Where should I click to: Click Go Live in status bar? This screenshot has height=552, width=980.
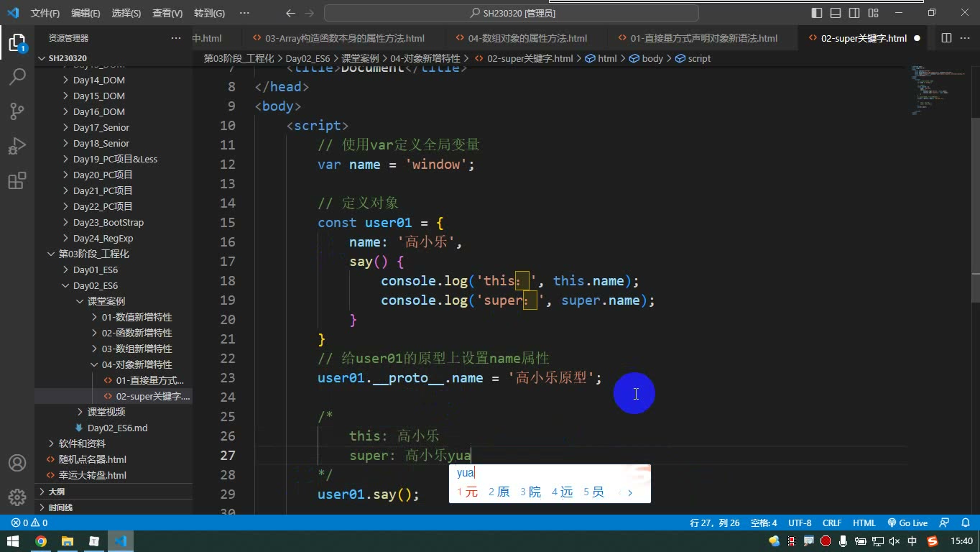tap(907, 523)
